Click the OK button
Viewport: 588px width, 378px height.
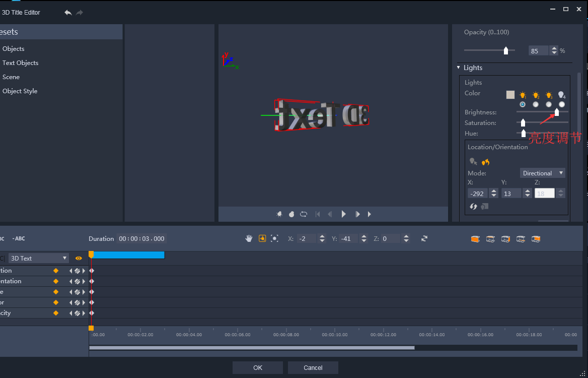(258, 368)
